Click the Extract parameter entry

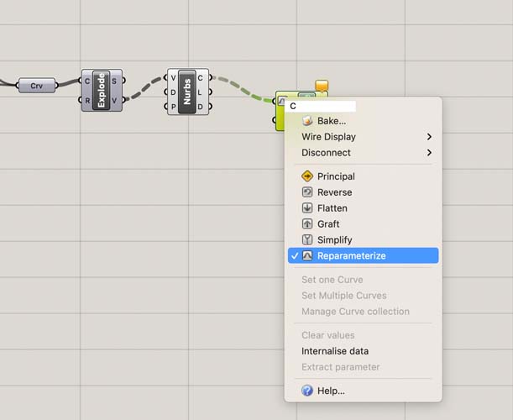tap(364, 367)
